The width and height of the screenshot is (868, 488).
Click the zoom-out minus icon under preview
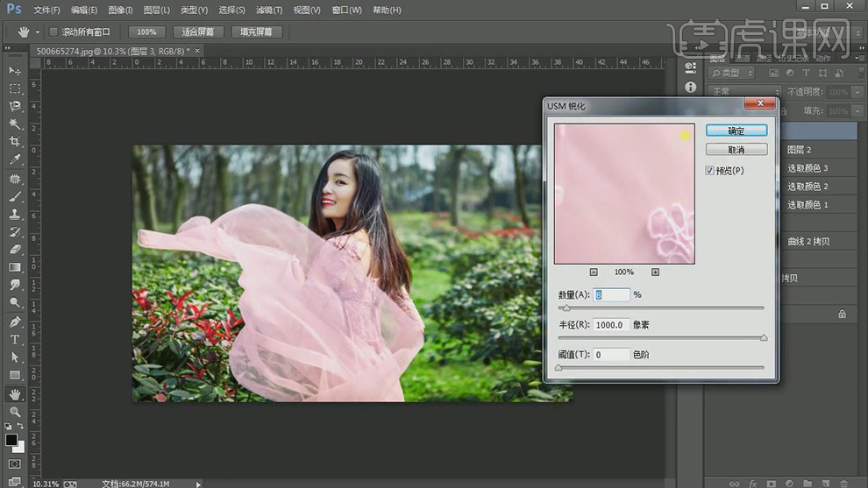(594, 272)
